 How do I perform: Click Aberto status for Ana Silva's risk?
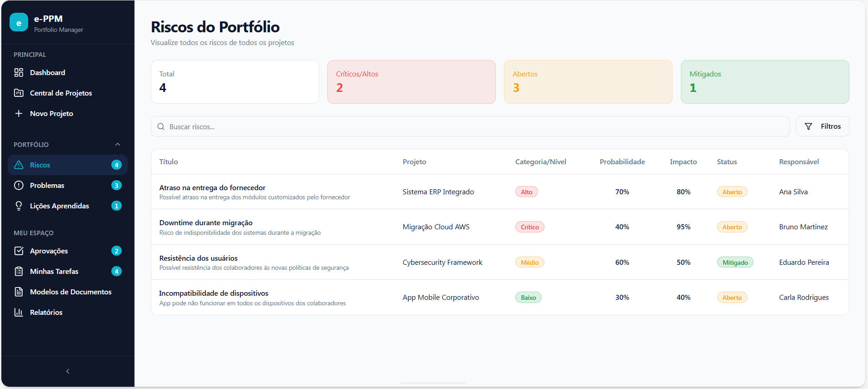(732, 192)
